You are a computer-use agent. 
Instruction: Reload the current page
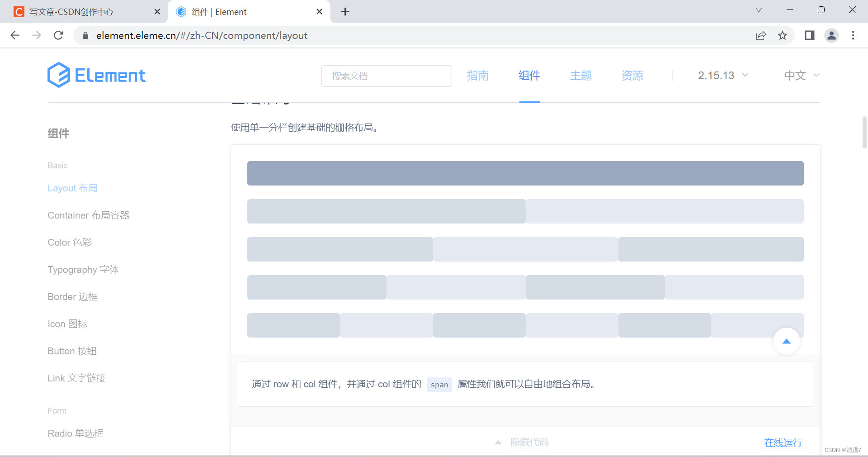(58, 35)
